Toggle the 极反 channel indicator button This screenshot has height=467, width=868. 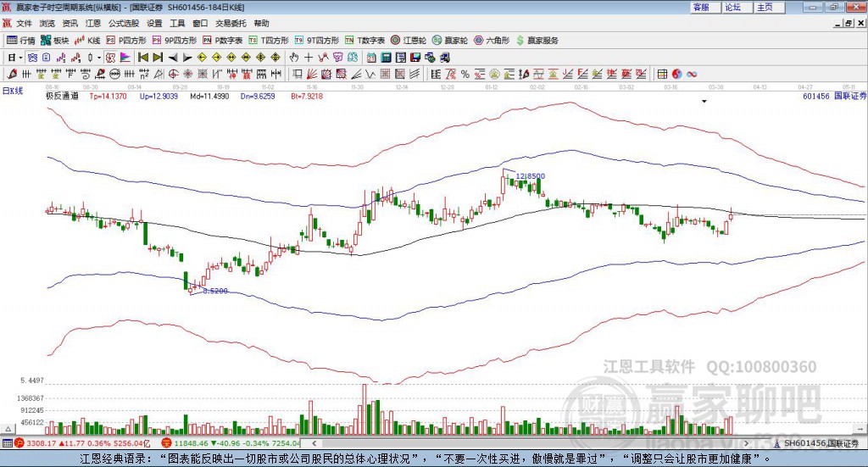pyautogui.click(x=110, y=58)
